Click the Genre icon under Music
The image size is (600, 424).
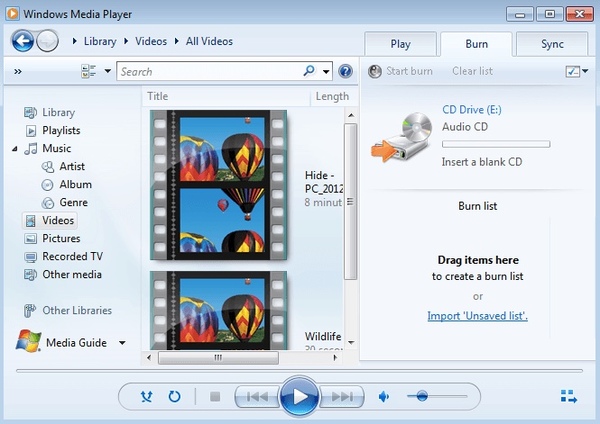[x=47, y=203]
